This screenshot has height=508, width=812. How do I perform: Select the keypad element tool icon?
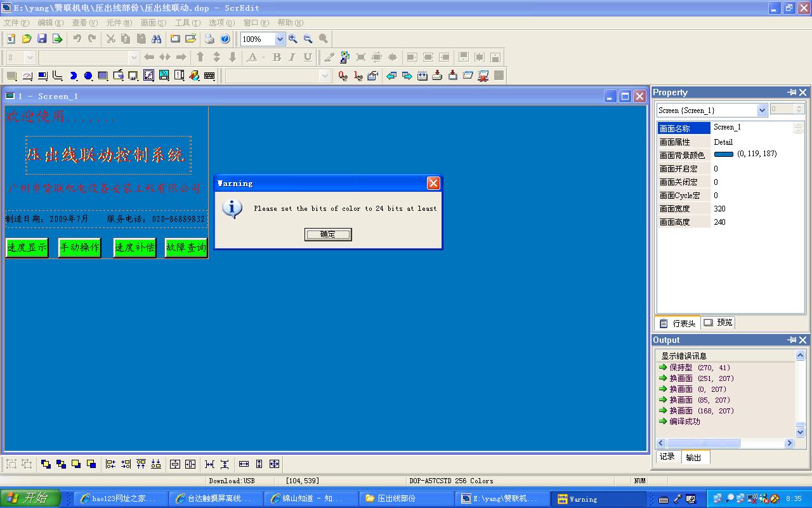(x=209, y=76)
